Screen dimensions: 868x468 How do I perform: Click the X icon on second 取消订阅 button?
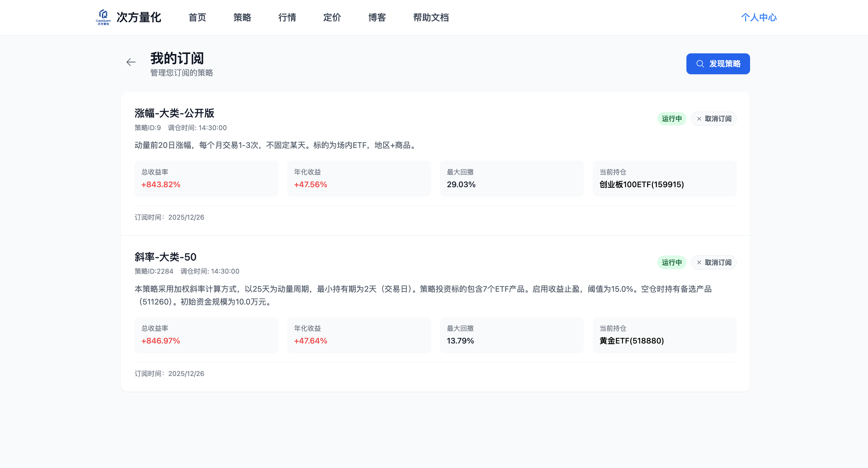click(699, 262)
